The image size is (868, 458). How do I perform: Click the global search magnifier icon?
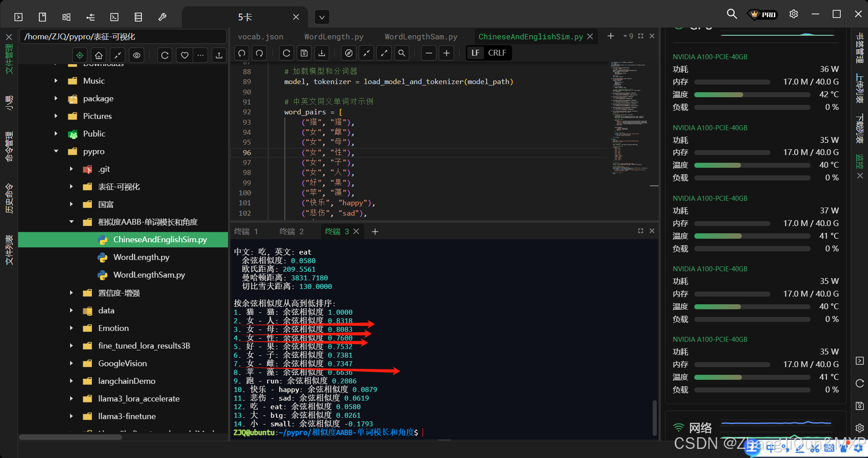[x=731, y=14]
